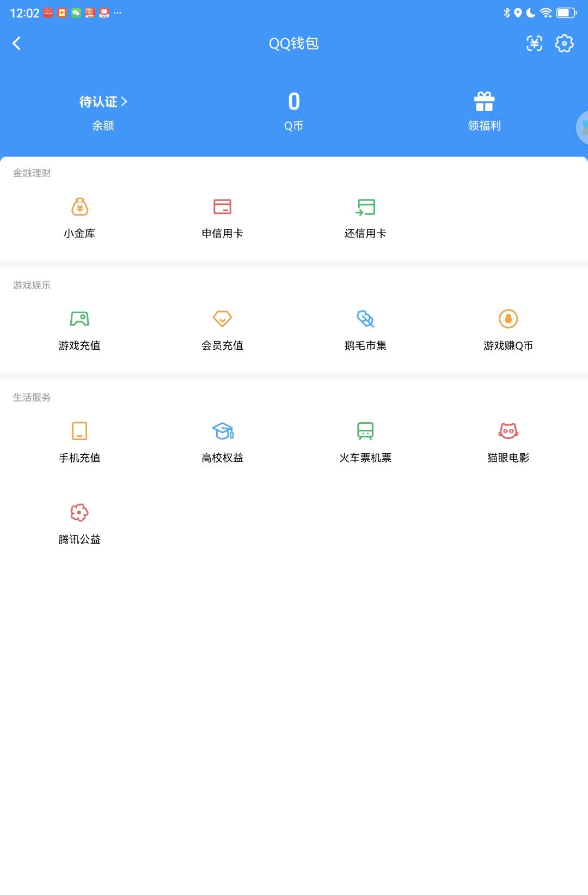Tap the 火车票机票 label
The image size is (588, 895).
(365, 458)
